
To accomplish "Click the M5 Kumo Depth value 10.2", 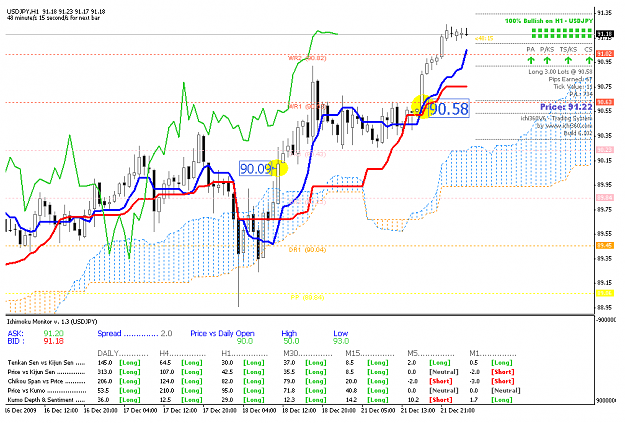I will point(413,400).
